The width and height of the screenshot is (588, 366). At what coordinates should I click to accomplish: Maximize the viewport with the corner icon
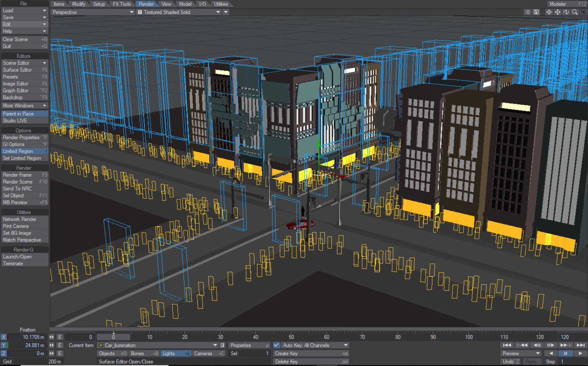[583, 12]
